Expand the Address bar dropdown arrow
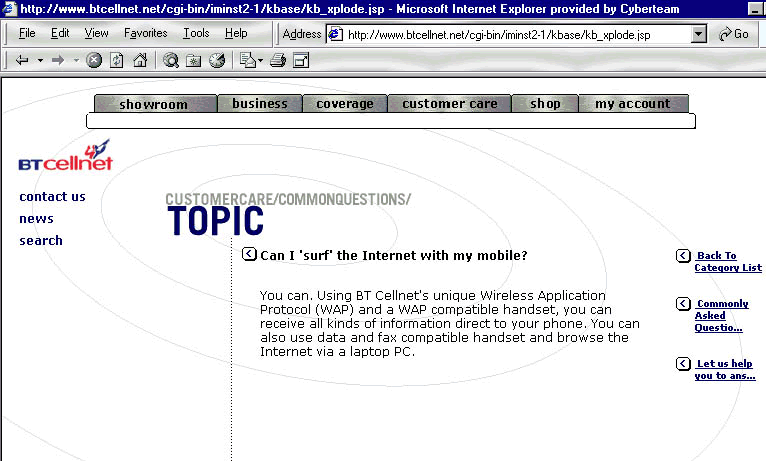Screen dimensions: 766x461 (x=699, y=34)
